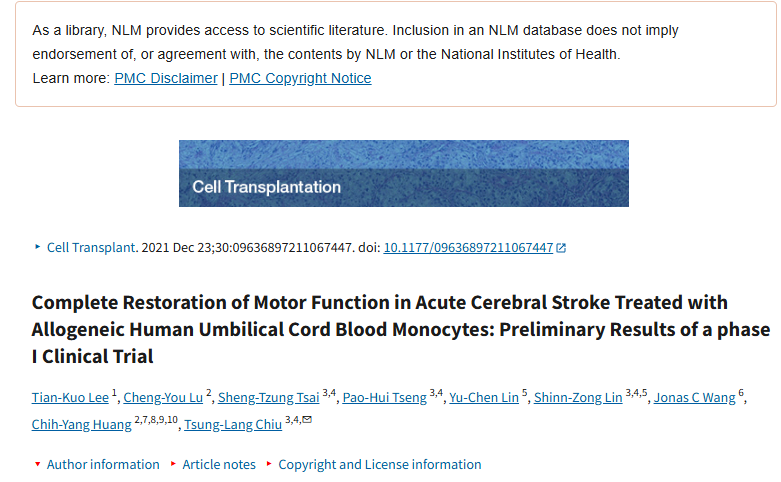Expand Copyright and License information
The height and width of the screenshot is (482, 781).
tap(379, 464)
